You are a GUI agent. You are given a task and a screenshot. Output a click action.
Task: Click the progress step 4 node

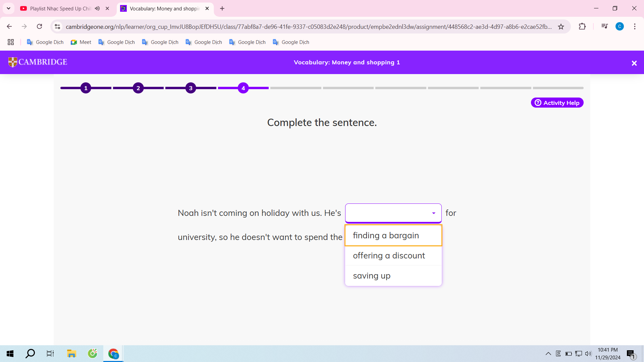[243, 88]
